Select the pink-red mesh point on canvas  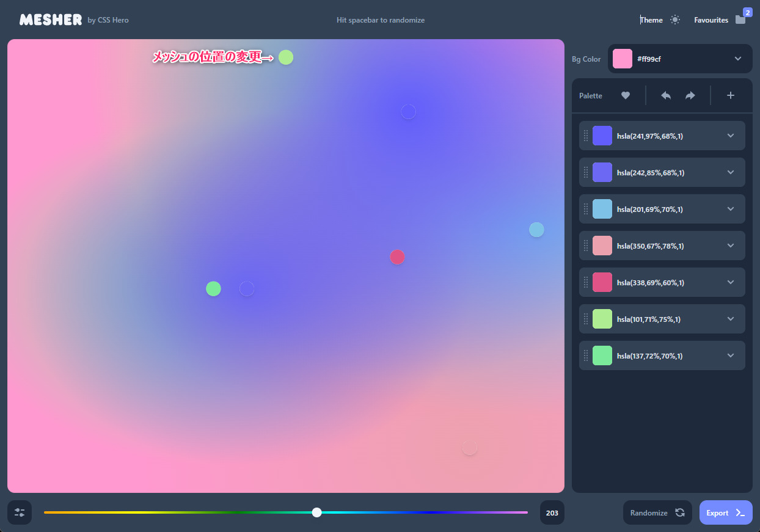[x=397, y=257]
